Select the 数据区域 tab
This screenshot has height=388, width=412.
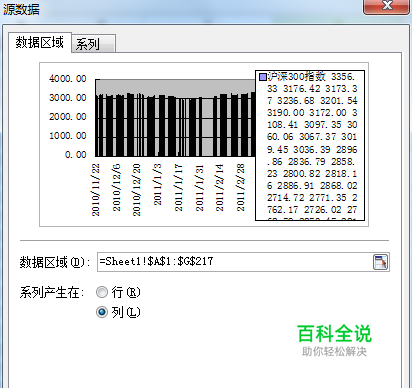click(40, 42)
